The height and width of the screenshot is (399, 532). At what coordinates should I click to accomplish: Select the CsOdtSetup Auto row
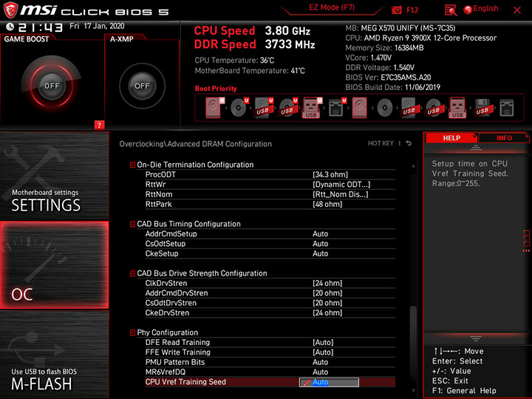(270, 244)
